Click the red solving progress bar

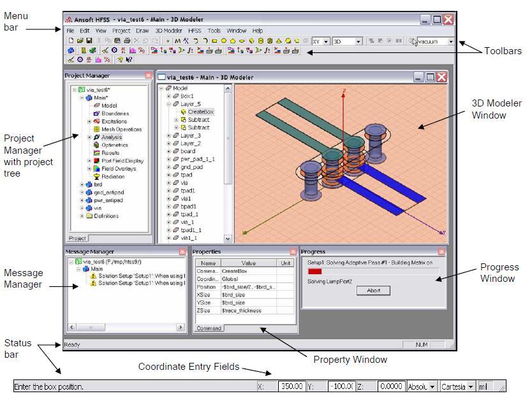[x=315, y=271]
